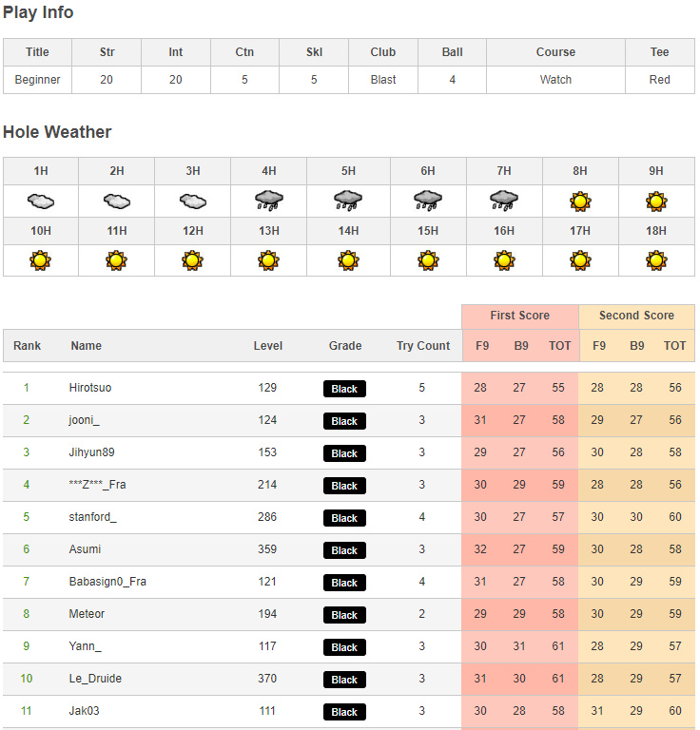Click the Try Count column header
Screen dimensions: 700x730
coord(423,346)
